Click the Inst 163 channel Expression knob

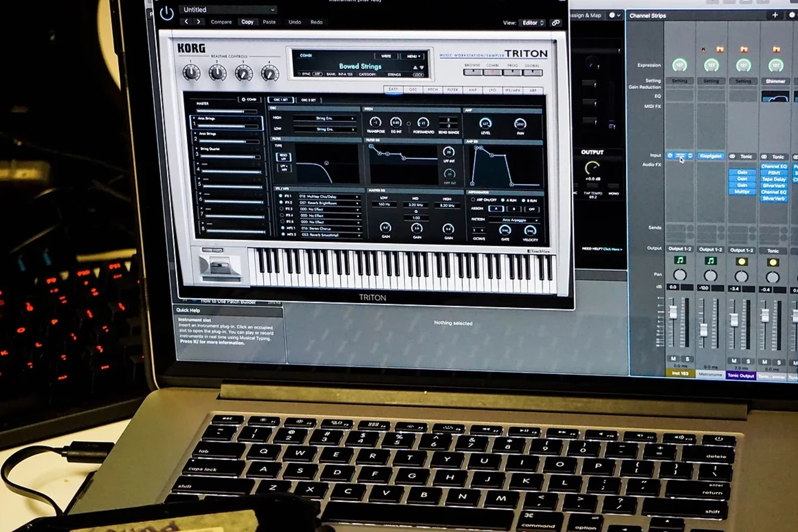click(679, 65)
